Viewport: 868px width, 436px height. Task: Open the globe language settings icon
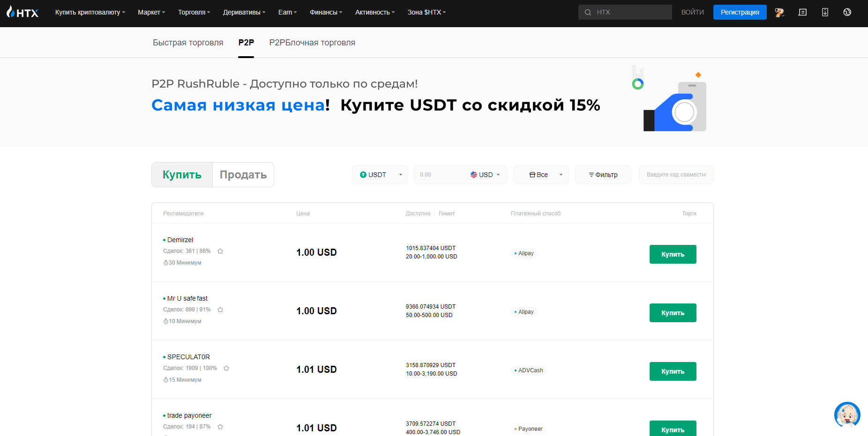pyautogui.click(x=847, y=12)
